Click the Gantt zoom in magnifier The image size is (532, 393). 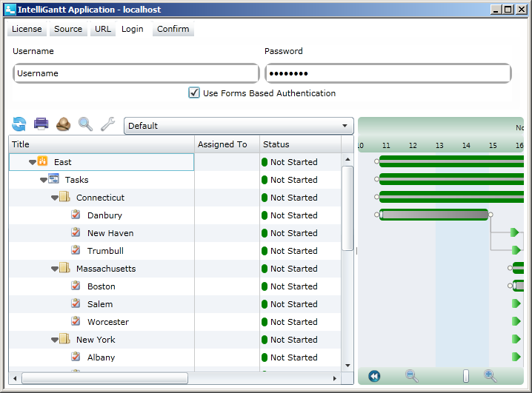491,376
